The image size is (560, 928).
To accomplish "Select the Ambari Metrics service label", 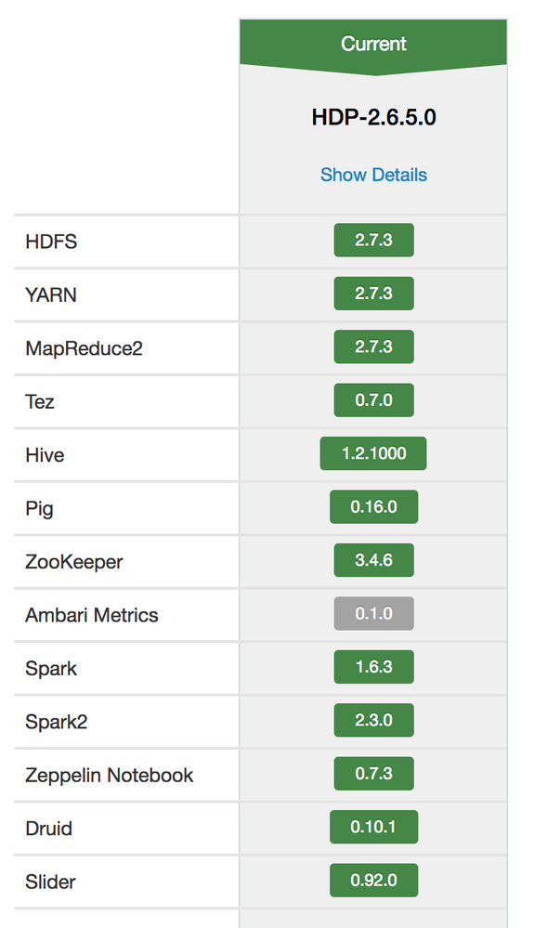I will pyautogui.click(x=92, y=615).
